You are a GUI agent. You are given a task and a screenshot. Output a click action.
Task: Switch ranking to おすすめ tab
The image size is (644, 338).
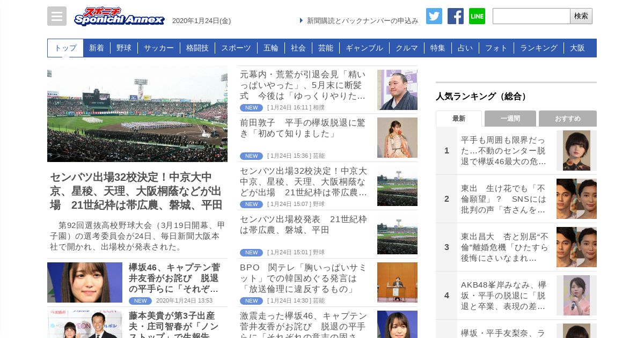pyautogui.click(x=568, y=119)
